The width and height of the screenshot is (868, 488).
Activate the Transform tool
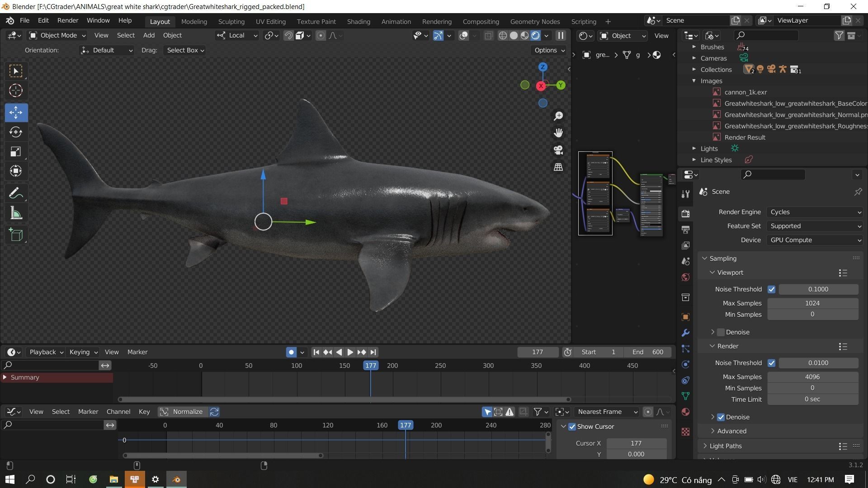pos(16,171)
